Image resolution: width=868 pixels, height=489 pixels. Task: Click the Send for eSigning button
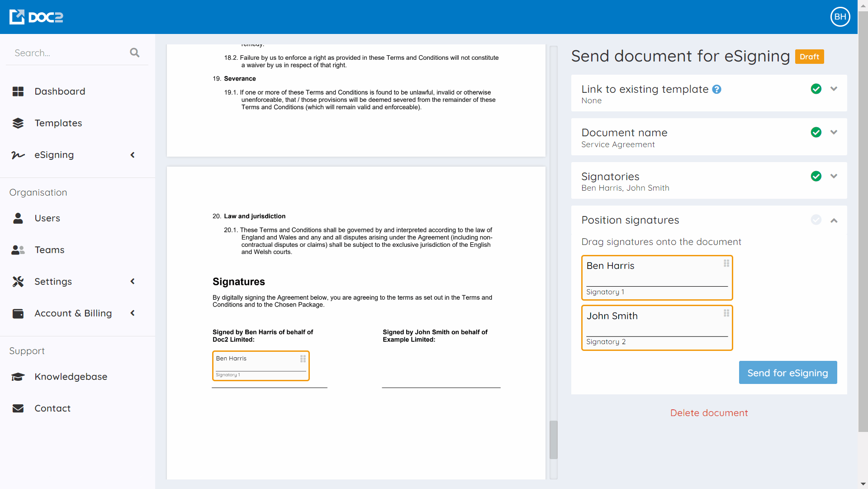pos(787,373)
